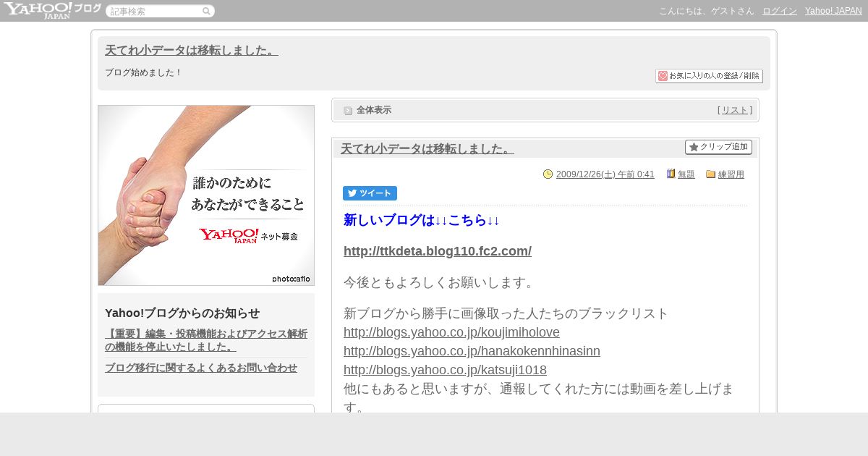
Task: Click the クリップ追加 button
Action: pyautogui.click(x=718, y=147)
